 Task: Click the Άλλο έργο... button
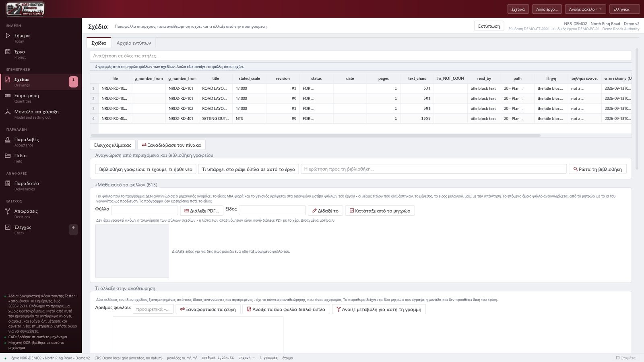[x=547, y=9]
